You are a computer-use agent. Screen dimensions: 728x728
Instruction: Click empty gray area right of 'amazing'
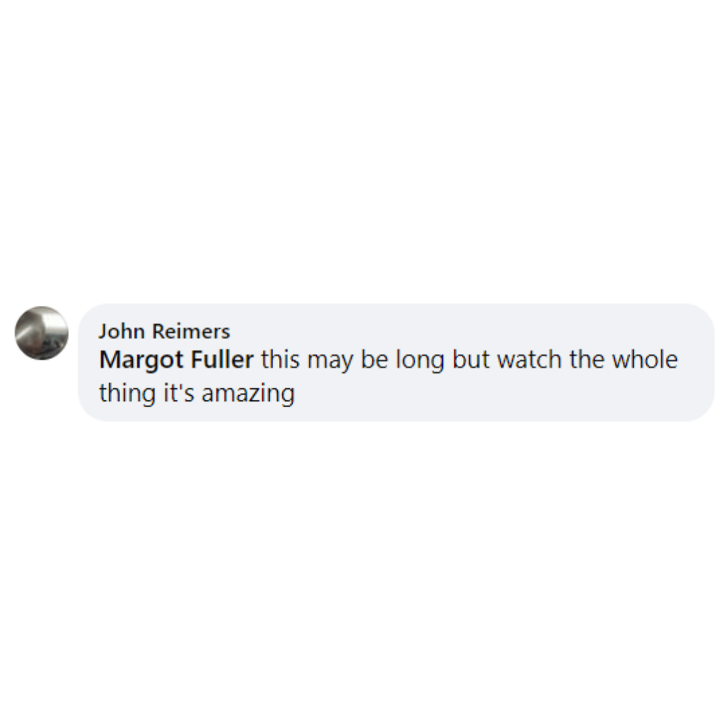(487, 394)
